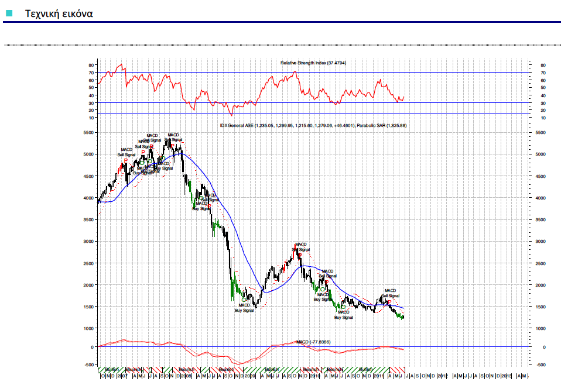Click year label 2007 on the time axis

[122, 376]
